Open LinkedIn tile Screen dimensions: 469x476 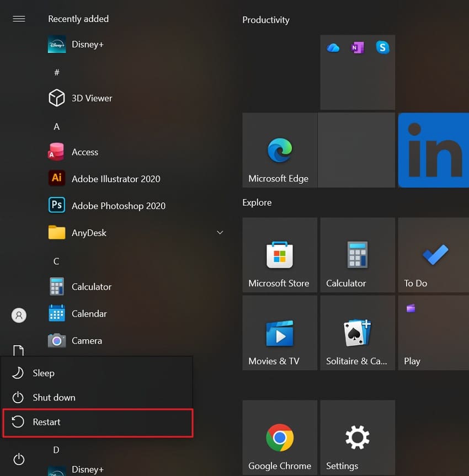click(x=434, y=150)
